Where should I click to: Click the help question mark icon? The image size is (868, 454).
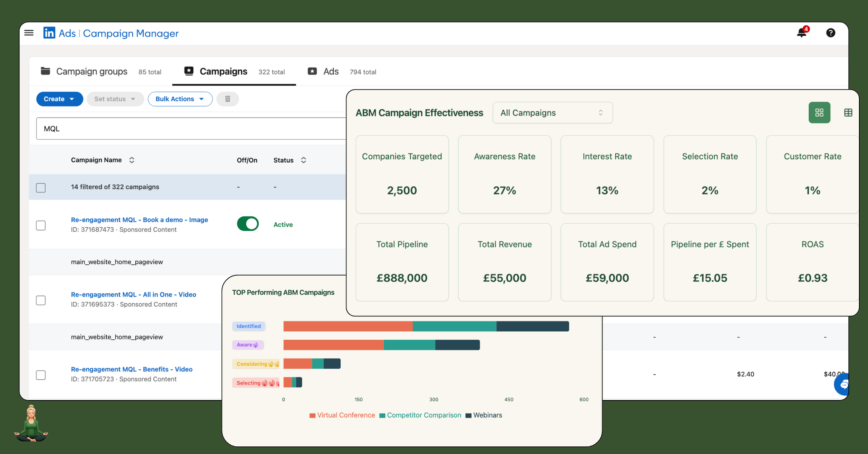click(x=831, y=33)
